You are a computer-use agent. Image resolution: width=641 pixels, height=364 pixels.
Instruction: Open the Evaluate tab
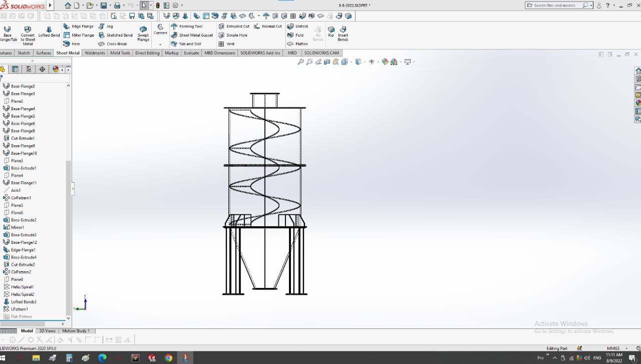coord(191,53)
